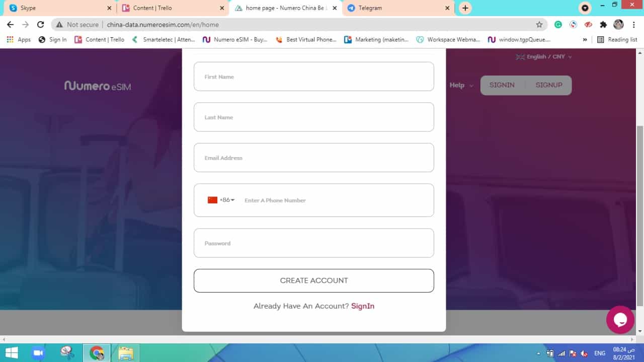Open Chrome's three-dot menu
This screenshot has width=644, height=362.
click(633, 25)
